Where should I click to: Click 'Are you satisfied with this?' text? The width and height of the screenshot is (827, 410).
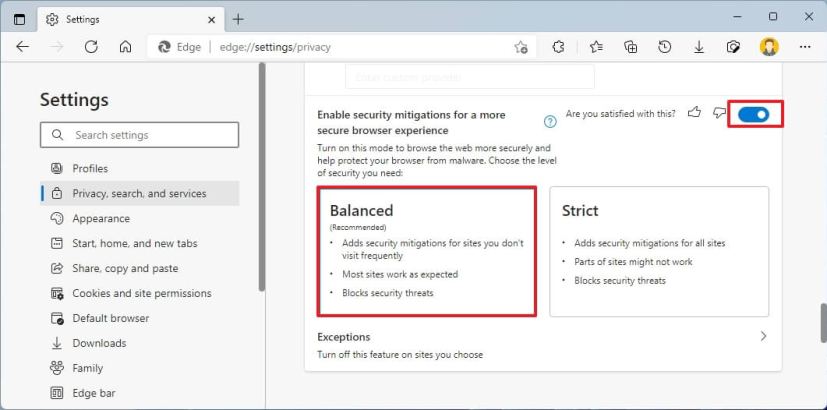click(x=620, y=113)
